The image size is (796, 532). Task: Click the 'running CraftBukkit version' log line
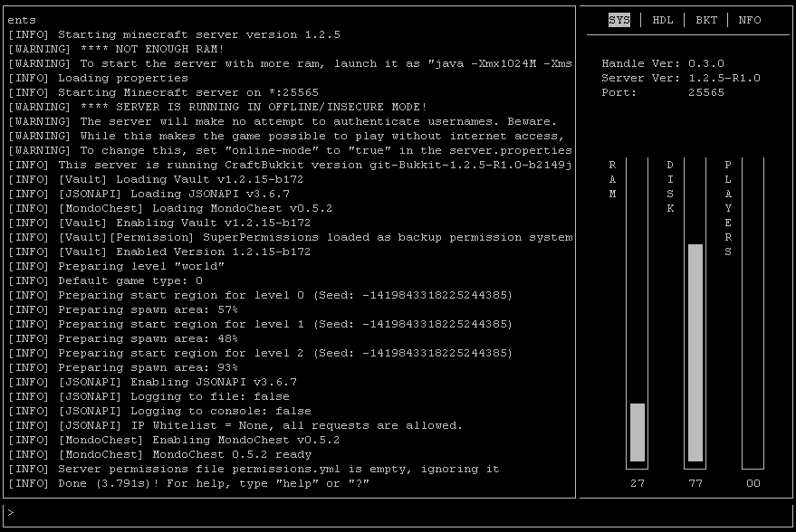pos(290,165)
